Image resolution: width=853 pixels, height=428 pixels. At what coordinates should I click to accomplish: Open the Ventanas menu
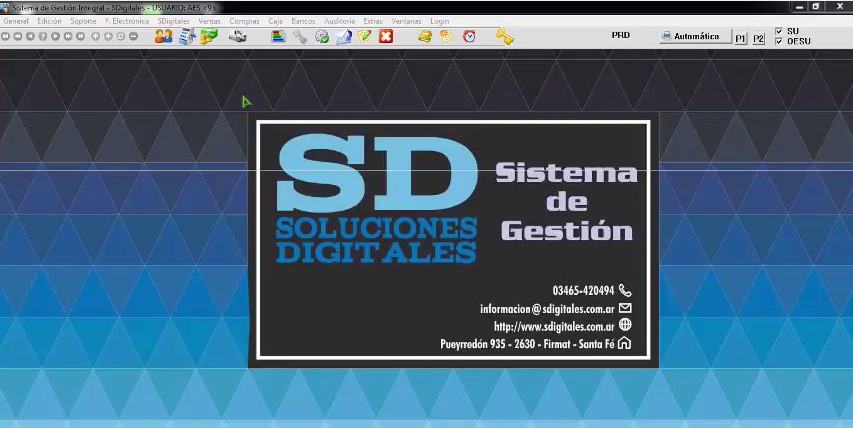[x=406, y=21]
